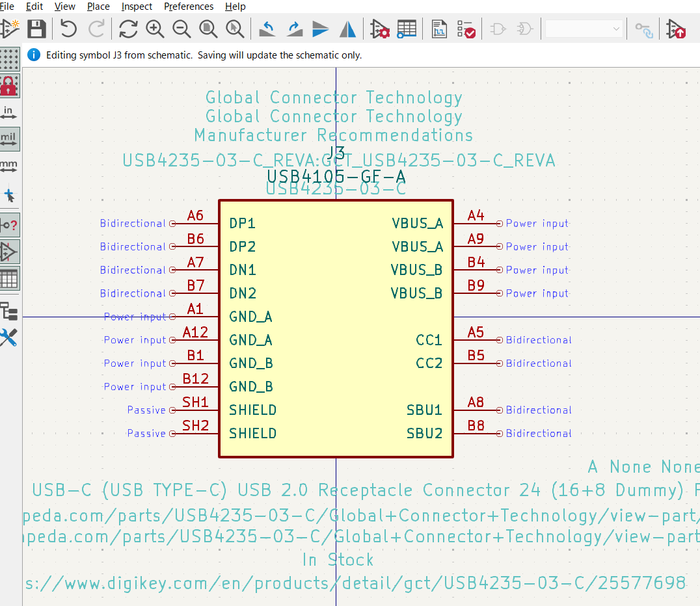Rotate symbol counterclockwise
The height and width of the screenshot is (606, 700).
click(x=267, y=29)
